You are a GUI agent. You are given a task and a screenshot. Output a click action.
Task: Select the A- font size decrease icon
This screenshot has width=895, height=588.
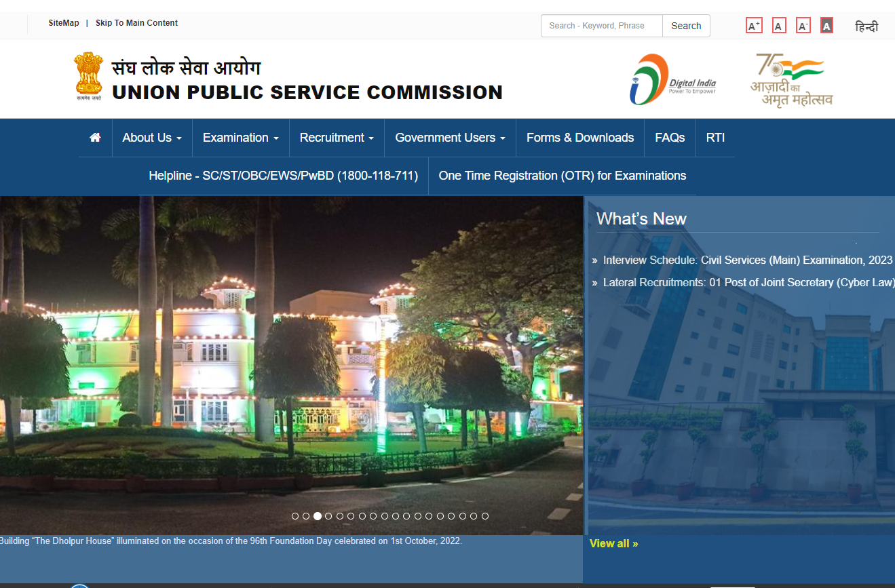click(803, 24)
